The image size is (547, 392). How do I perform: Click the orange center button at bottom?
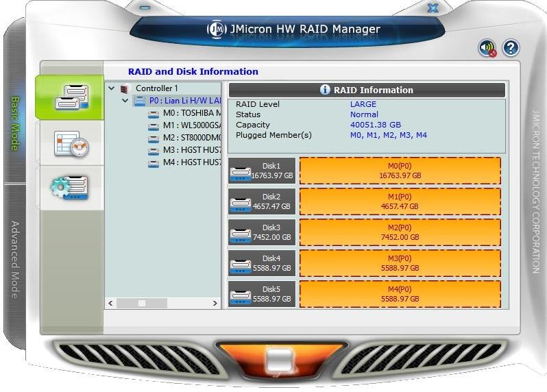click(x=280, y=361)
